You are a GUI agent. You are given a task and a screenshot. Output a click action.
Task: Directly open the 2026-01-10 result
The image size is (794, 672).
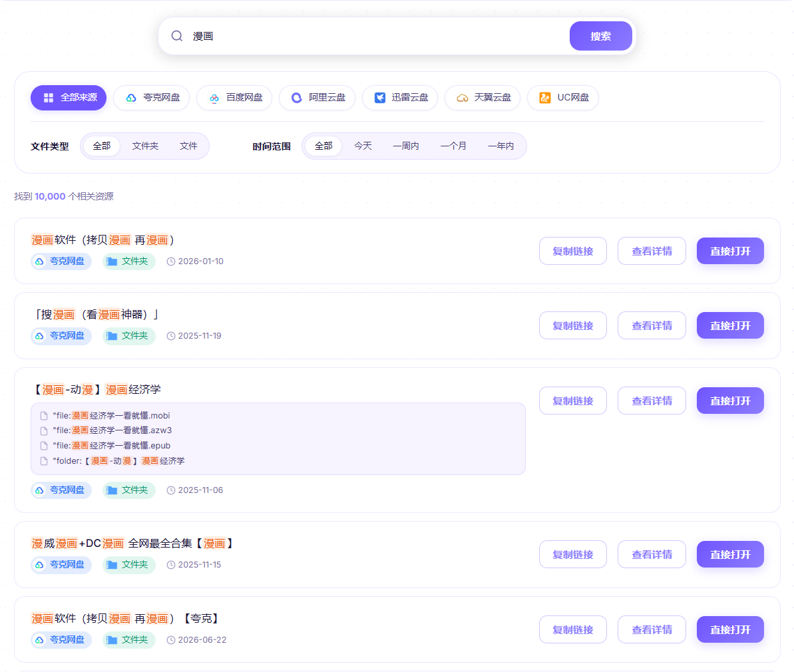pyautogui.click(x=730, y=252)
